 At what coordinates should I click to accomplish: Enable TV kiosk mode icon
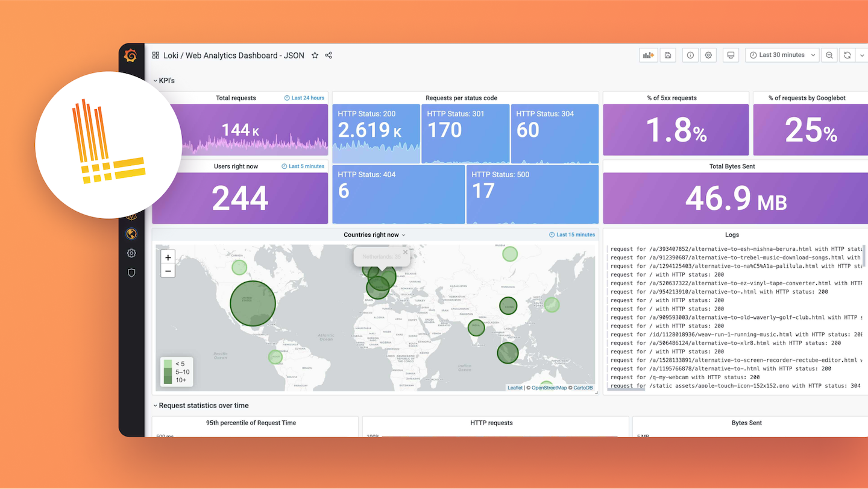coord(731,55)
